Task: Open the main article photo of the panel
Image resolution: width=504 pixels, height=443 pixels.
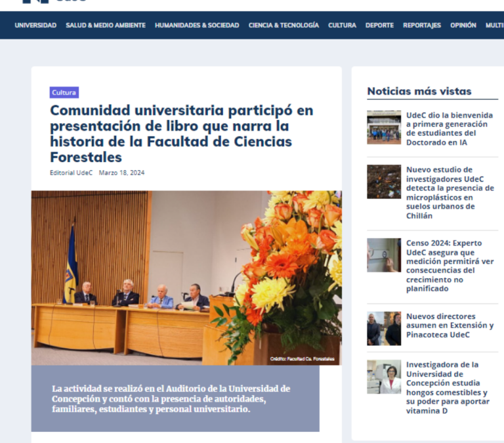Action: point(186,278)
